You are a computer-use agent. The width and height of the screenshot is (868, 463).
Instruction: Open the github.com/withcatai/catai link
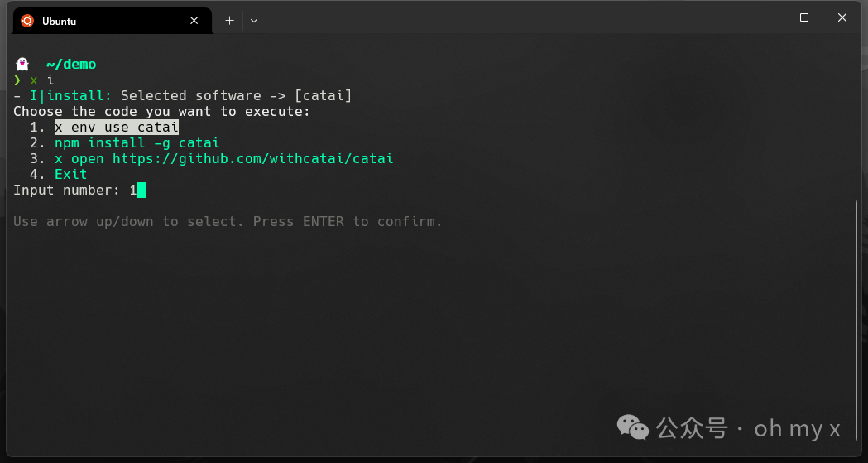pos(252,159)
